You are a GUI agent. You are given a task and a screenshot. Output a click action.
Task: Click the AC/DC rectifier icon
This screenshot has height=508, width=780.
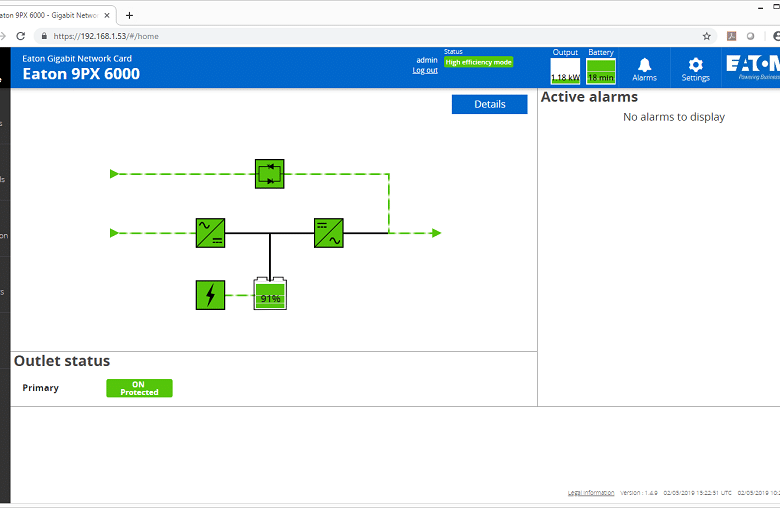tap(210, 233)
